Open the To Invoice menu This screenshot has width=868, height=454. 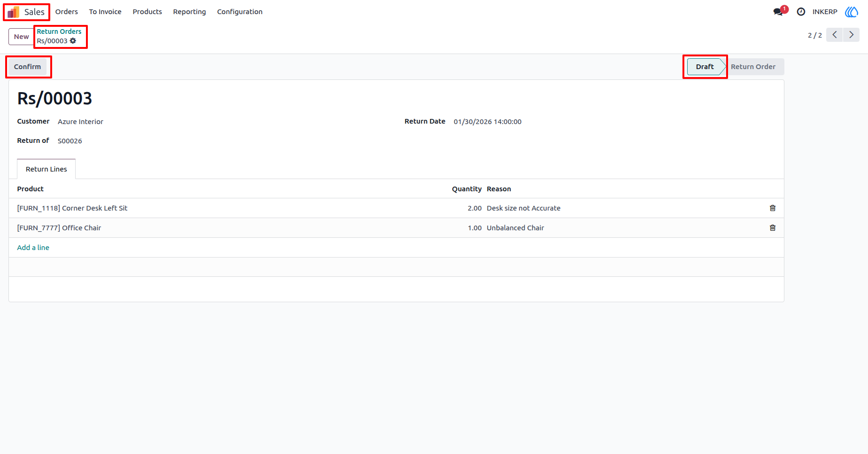pos(105,12)
